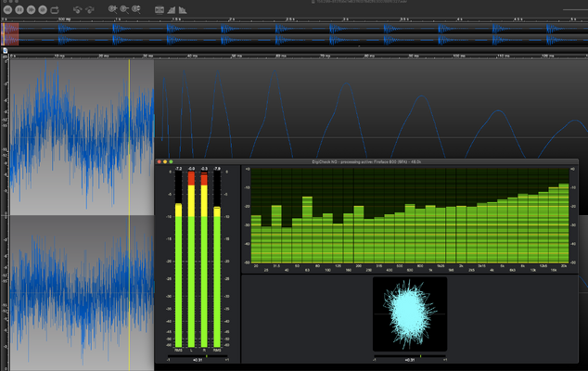
Task: Click the correlation bar below the goniometer
Action: click(x=410, y=356)
